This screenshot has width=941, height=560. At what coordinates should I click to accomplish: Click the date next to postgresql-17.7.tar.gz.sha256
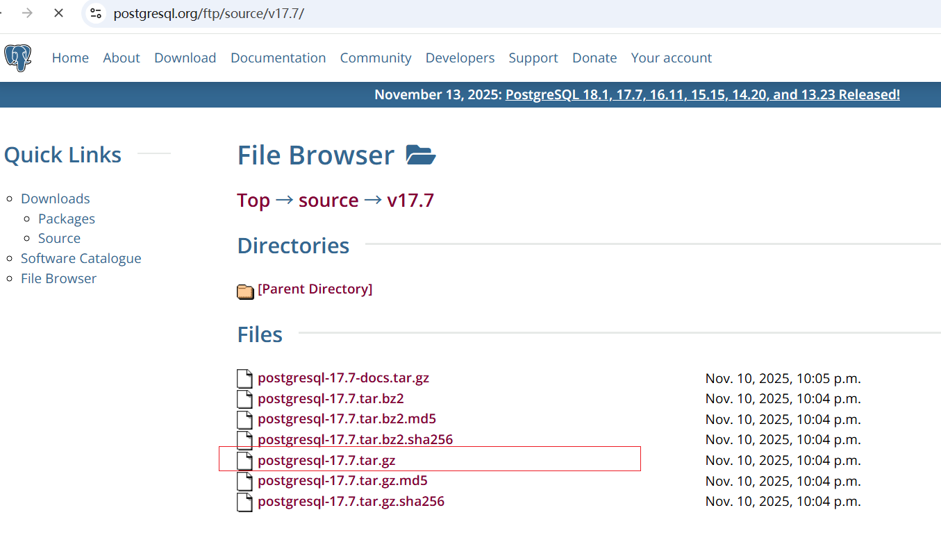(783, 501)
